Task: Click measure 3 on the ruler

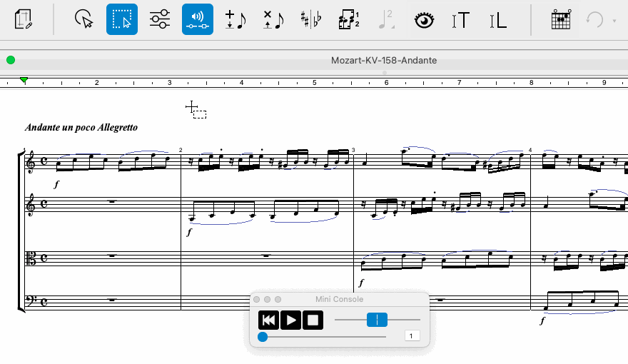Action: pyautogui.click(x=169, y=83)
